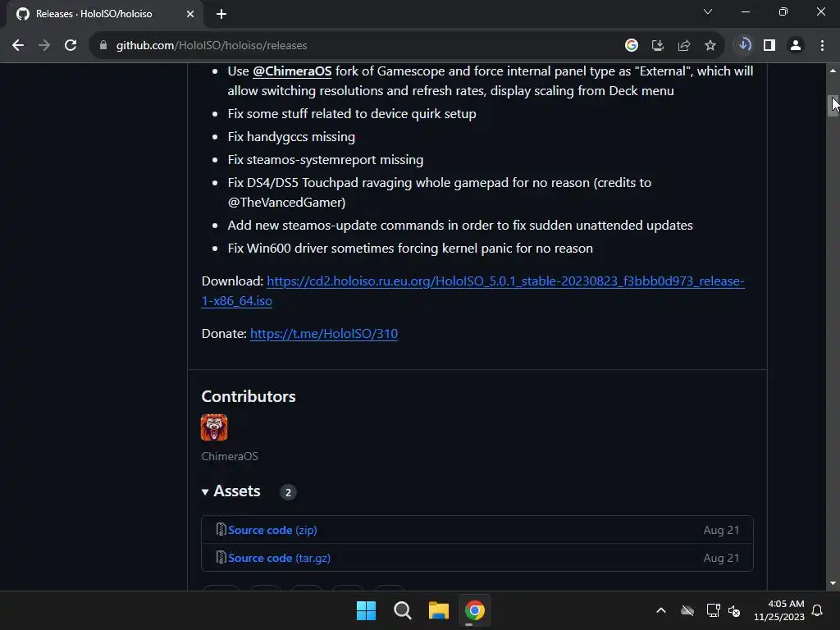
Task: Open the clock showing 4:05 AM
Action: coord(779,610)
